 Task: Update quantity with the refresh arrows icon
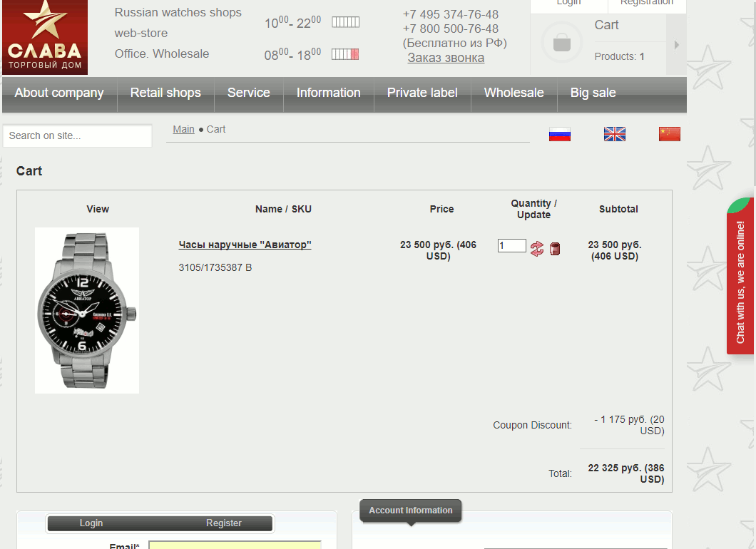tap(536, 249)
